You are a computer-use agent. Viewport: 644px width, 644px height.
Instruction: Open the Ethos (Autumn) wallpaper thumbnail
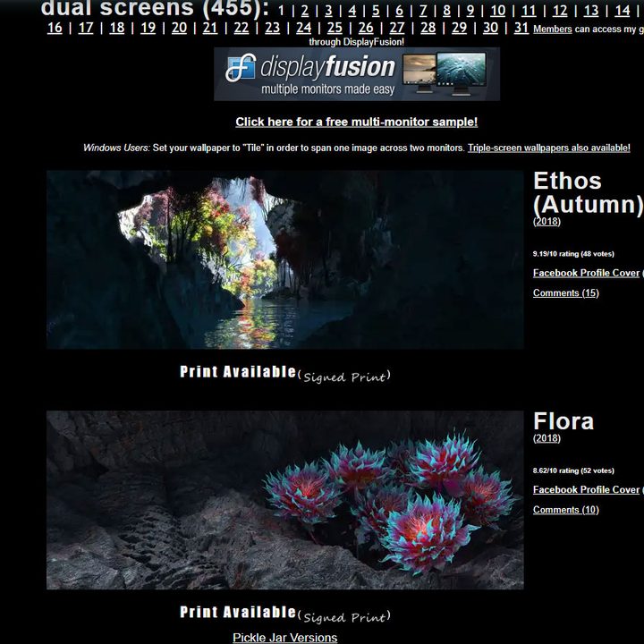[x=285, y=259]
